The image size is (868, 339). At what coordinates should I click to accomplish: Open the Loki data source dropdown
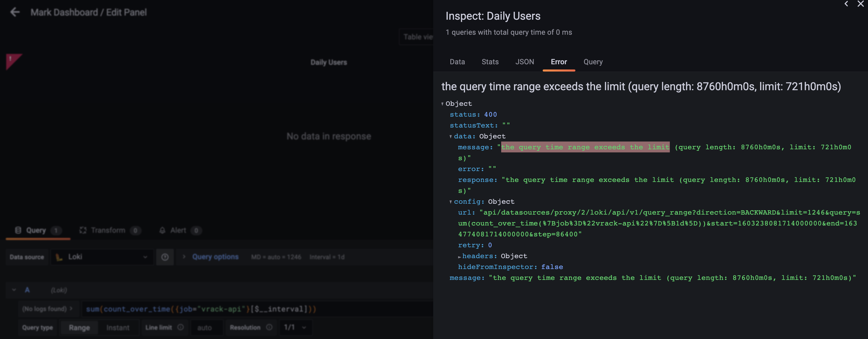pyautogui.click(x=101, y=257)
